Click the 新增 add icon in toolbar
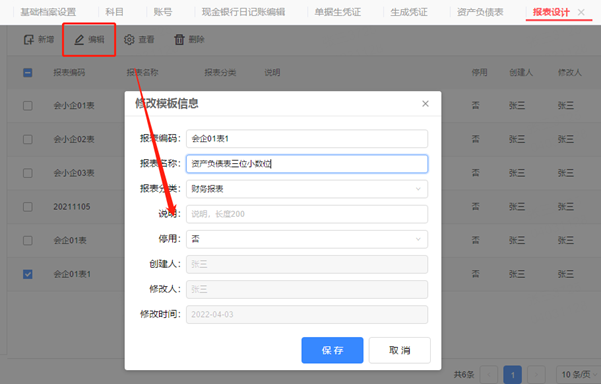This screenshot has height=384, width=601. (x=29, y=39)
